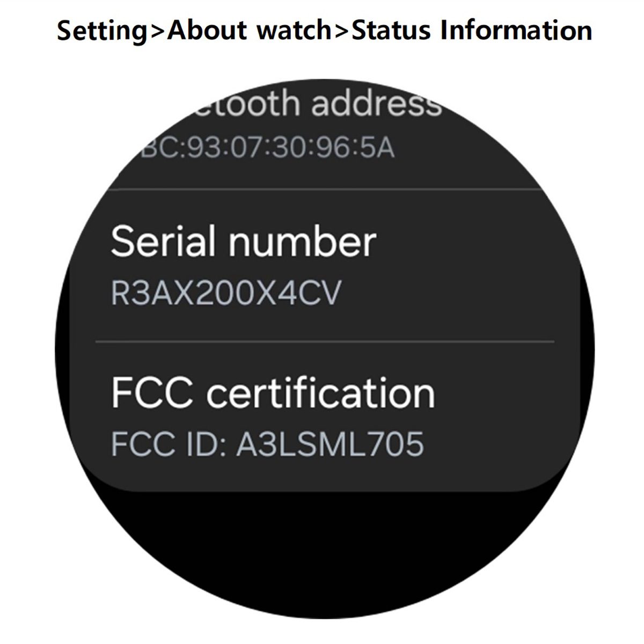Tap the word "Serial" in the heading

[165, 242]
